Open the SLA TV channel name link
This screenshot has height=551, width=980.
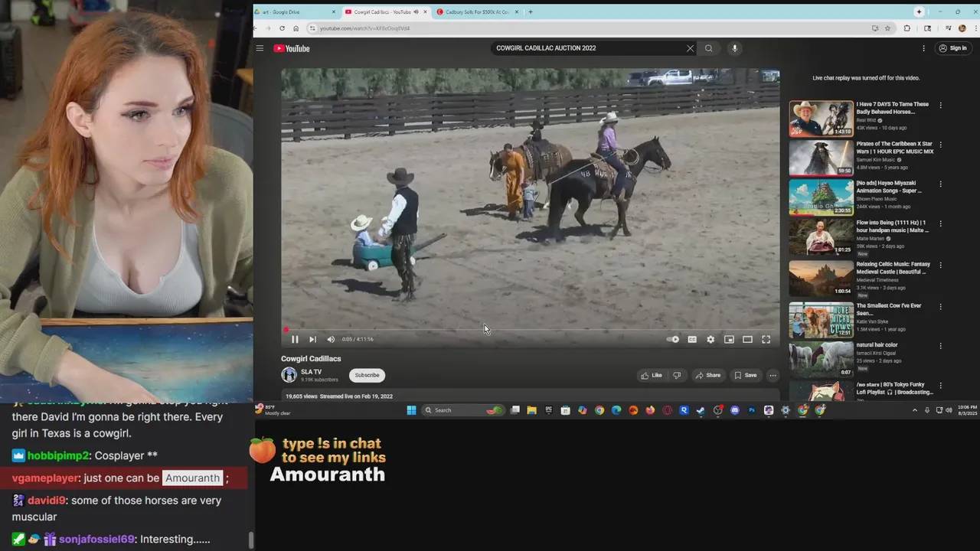[x=311, y=372]
